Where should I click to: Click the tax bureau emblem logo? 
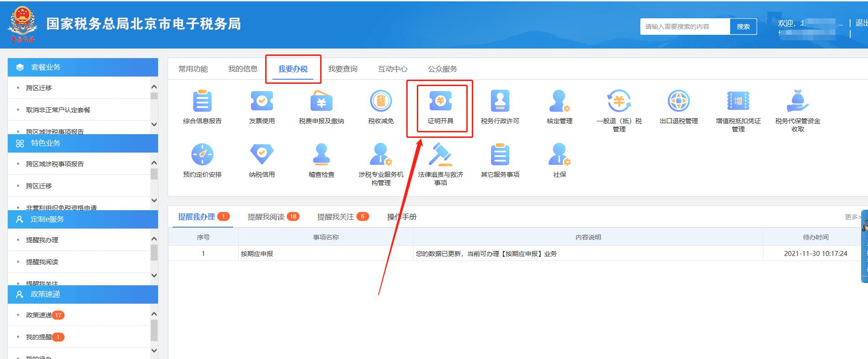click(x=22, y=24)
